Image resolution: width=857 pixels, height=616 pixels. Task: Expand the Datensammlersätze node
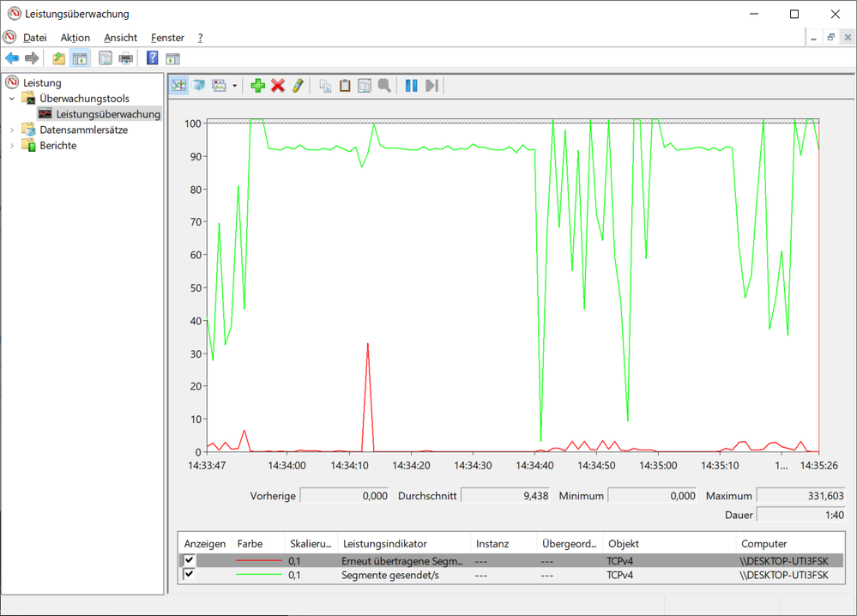pos(12,130)
